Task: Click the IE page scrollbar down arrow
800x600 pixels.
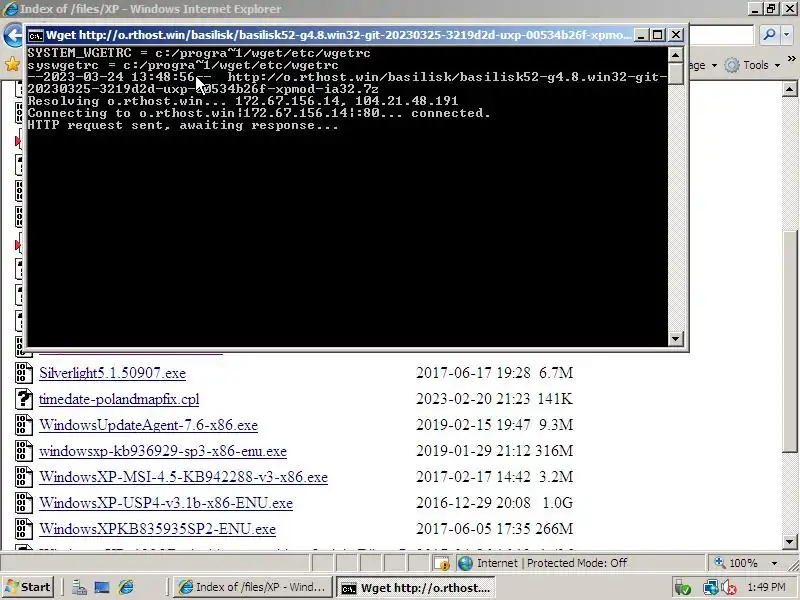Action: [789, 542]
